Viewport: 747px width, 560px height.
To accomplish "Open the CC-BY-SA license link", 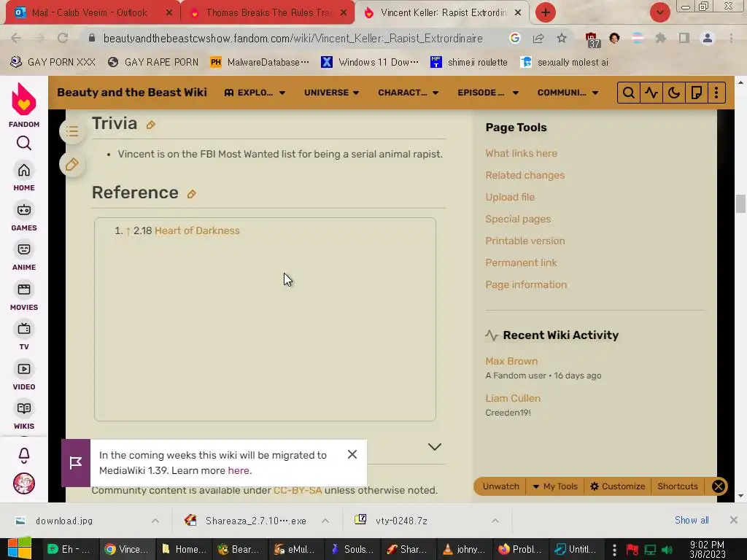I will tap(298, 490).
